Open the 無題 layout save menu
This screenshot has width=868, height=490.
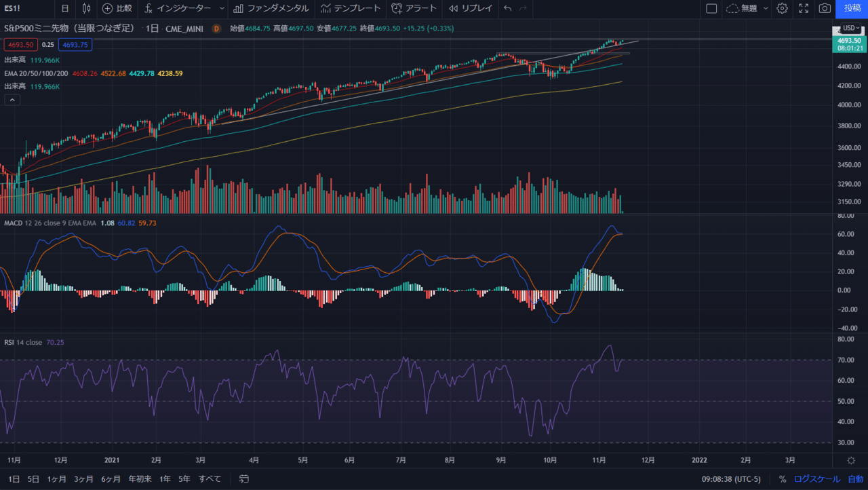pos(747,8)
